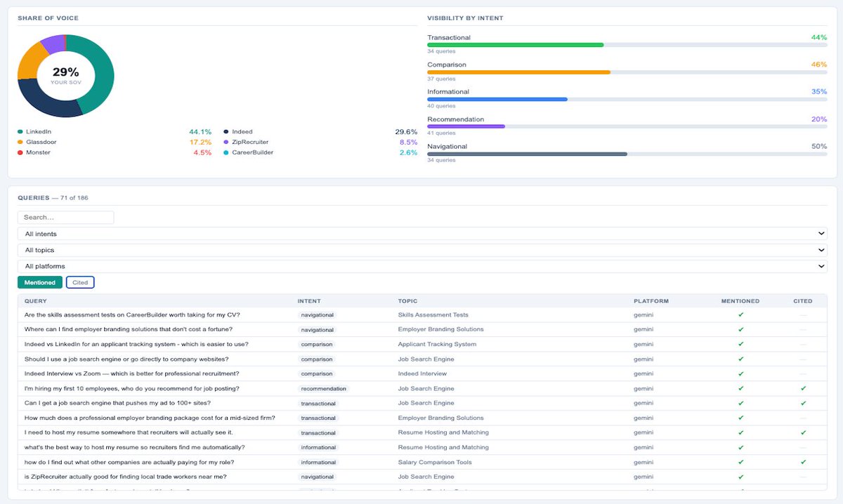Screen dimensions: 843x504
Task: Click the CITED column header
Action: [803, 301]
